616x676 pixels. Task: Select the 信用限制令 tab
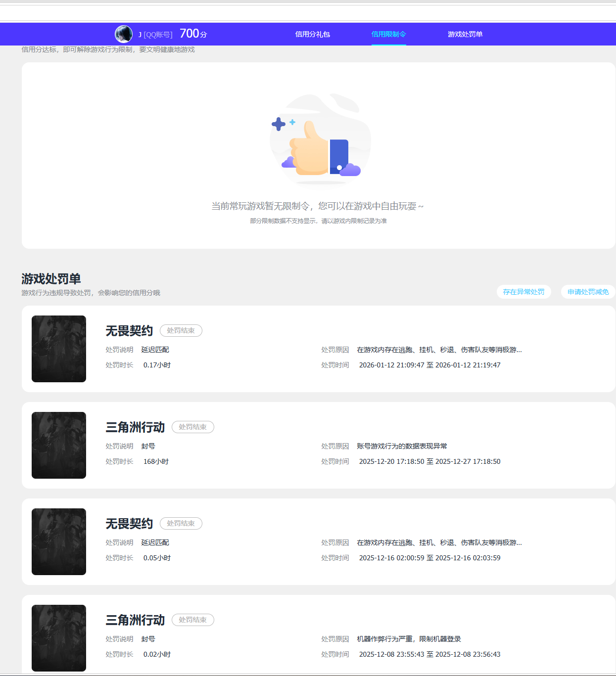pos(389,34)
